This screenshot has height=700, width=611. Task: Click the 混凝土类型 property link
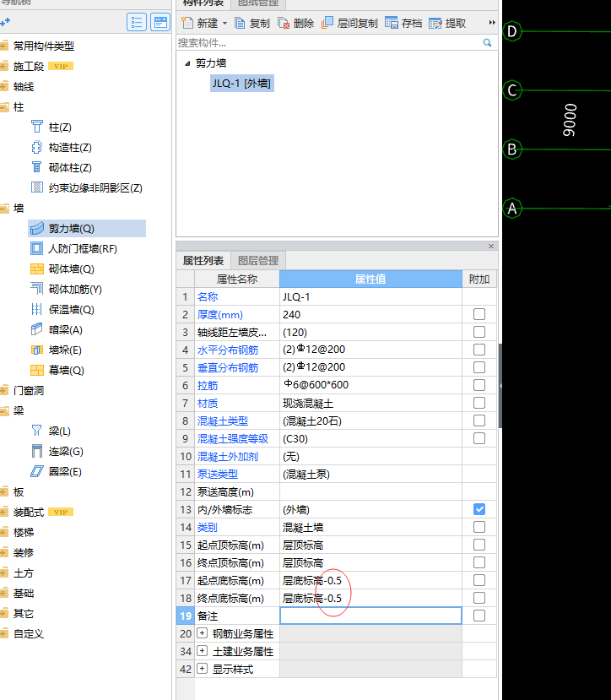[222, 421]
